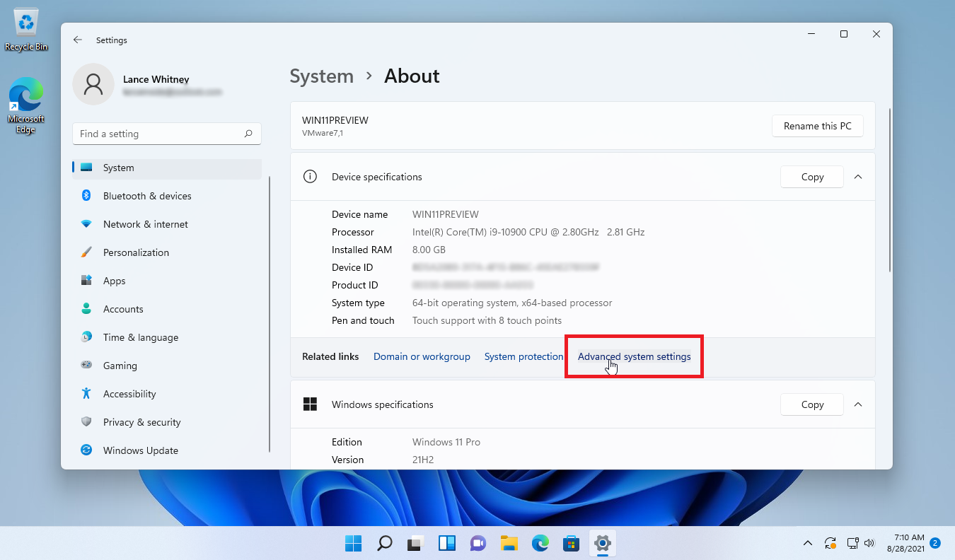This screenshot has height=560, width=955.
Task: Open Chat on taskbar
Action: 477,543
